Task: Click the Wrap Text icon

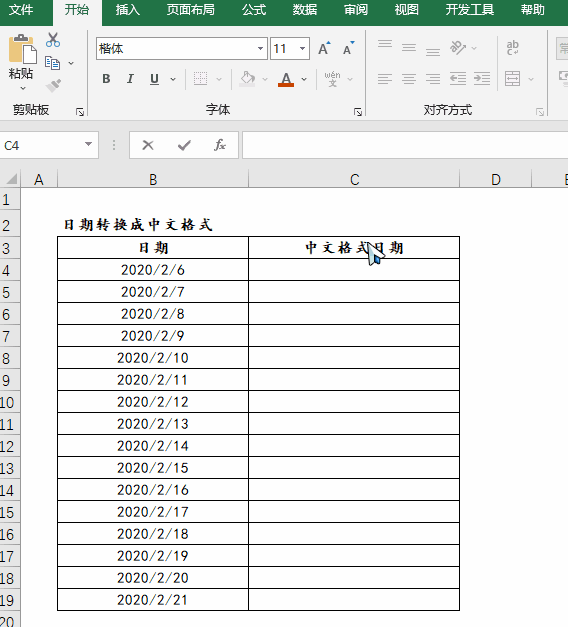Action: pyautogui.click(x=512, y=48)
